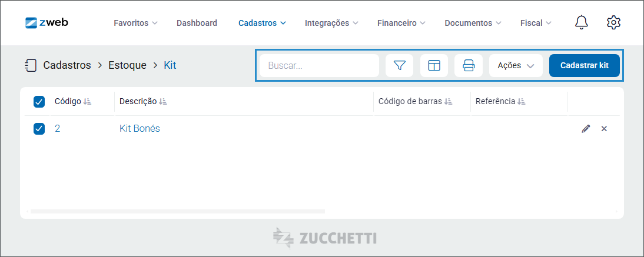Expand the Ações dropdown

(516, 65)
